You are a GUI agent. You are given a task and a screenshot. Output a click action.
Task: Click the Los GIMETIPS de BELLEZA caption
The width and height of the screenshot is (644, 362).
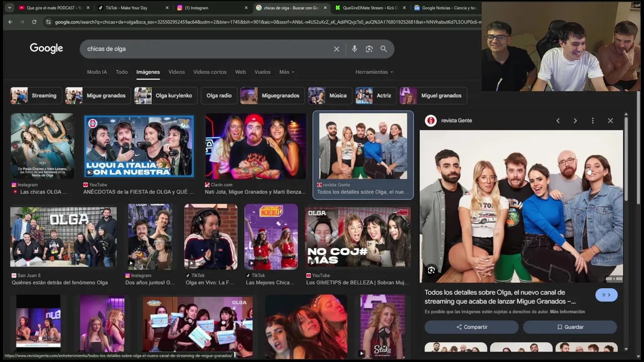click(357, 283)
